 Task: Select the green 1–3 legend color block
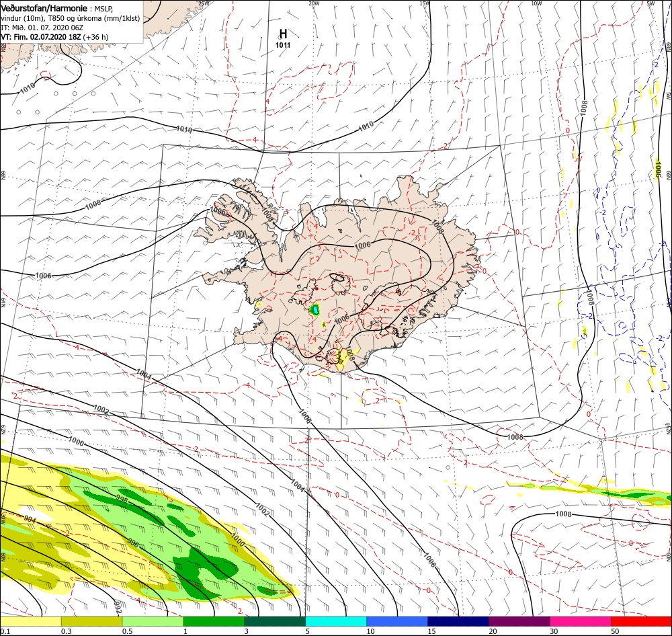pos(214,621)
